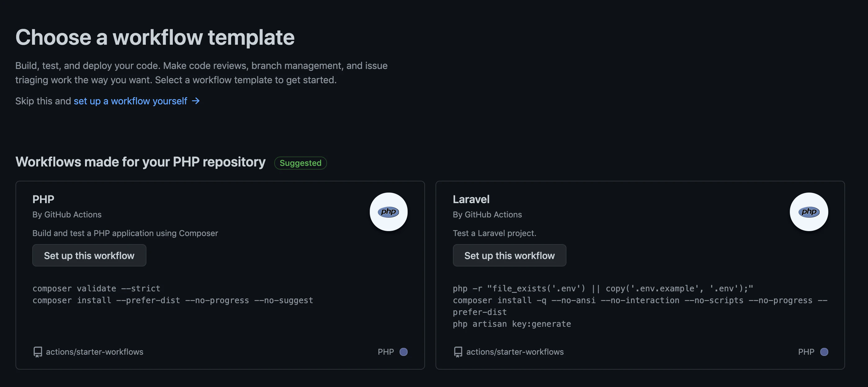Click the 'composer validate --strict' code line
Viewport: 868px width, 387px height.
tap(96, 289)
